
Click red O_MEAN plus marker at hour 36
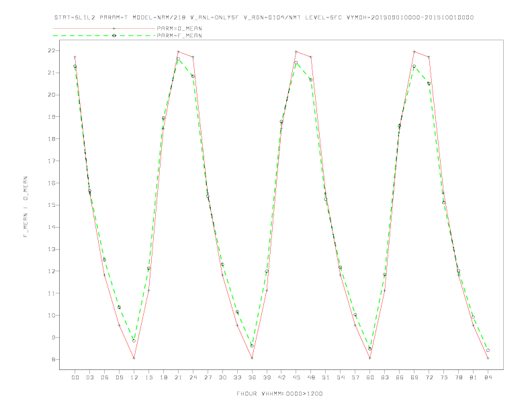pos(252,358)
